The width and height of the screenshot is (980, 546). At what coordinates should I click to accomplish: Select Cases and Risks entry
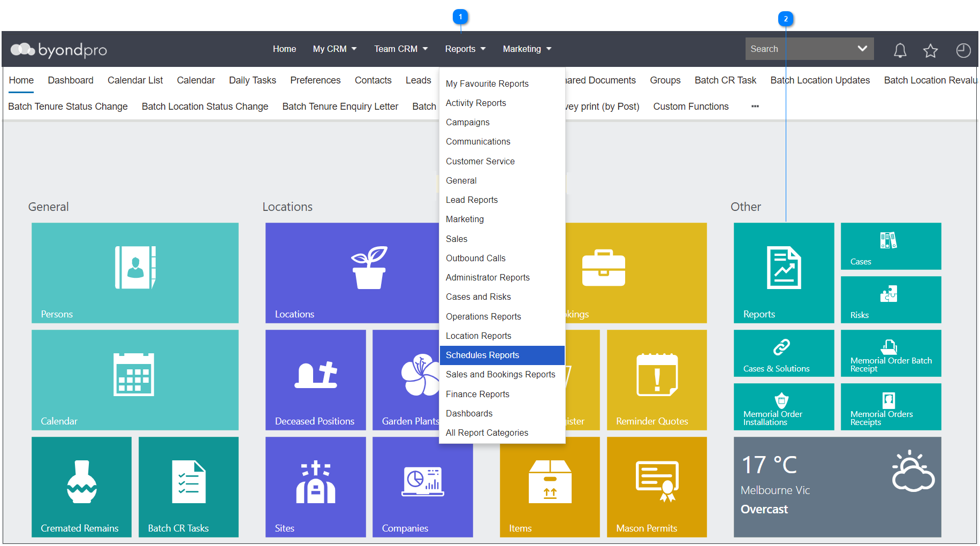(502, 297)
